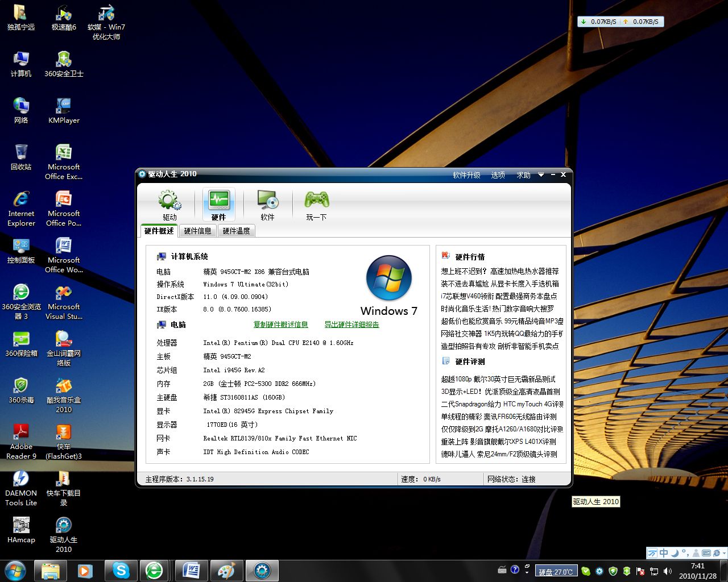
Task: Open the 驱动 (driver) section icon
Action: pyautogui.click(x=169, y=205)
